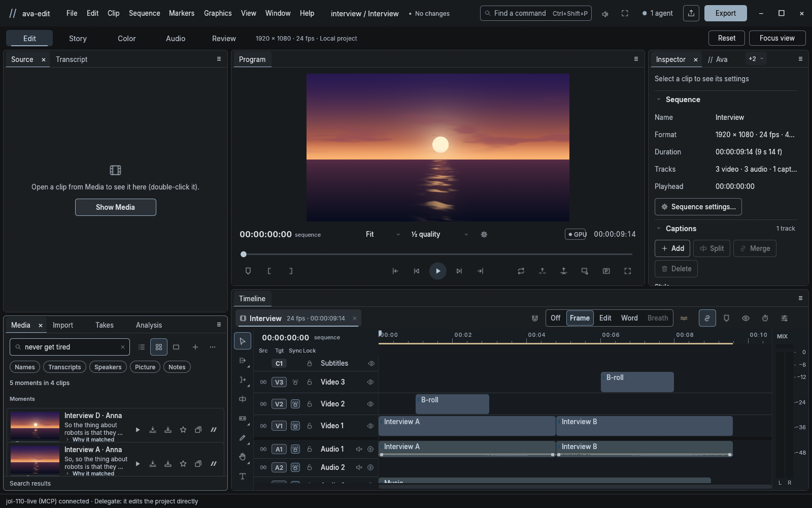812x508 pixels.
Task: Open Program fullscreen icon in transport row
Action: (x=628, y=271)
